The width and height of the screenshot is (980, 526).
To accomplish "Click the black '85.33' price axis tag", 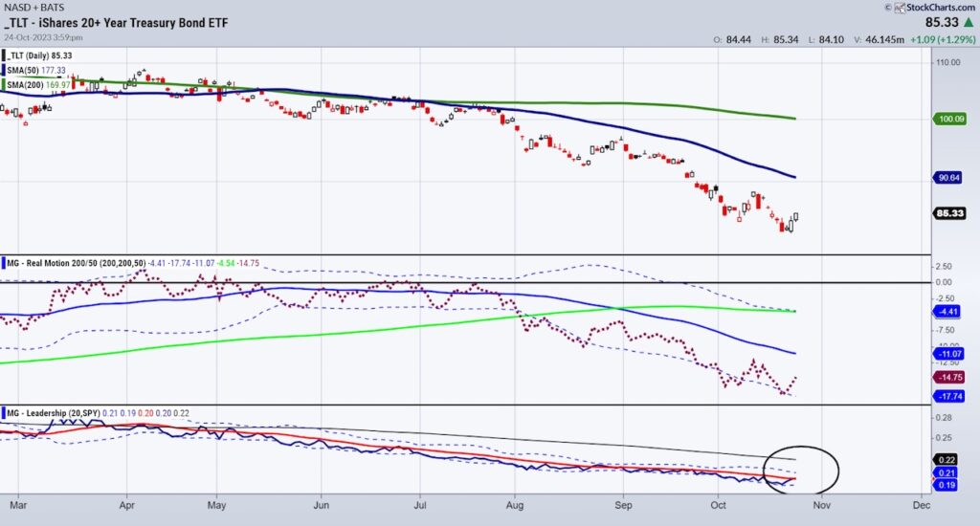I will pyautogui.click(x=950, y=213).
